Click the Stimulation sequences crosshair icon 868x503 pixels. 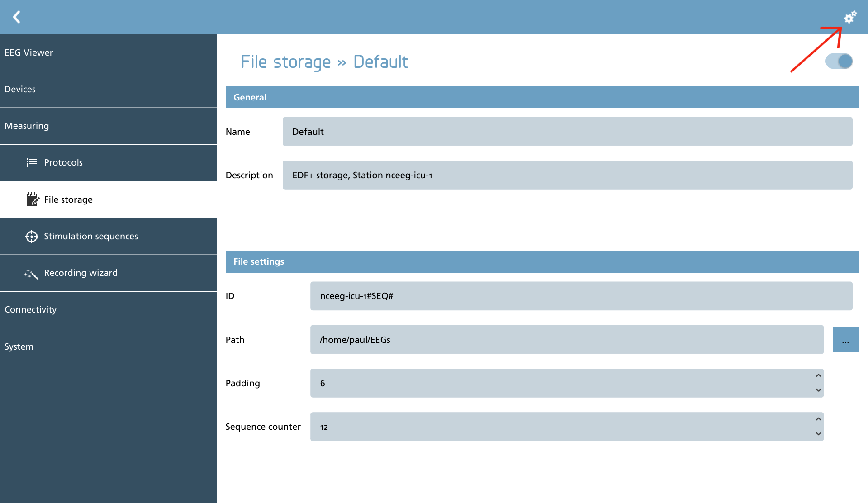[x=32, y=236]
